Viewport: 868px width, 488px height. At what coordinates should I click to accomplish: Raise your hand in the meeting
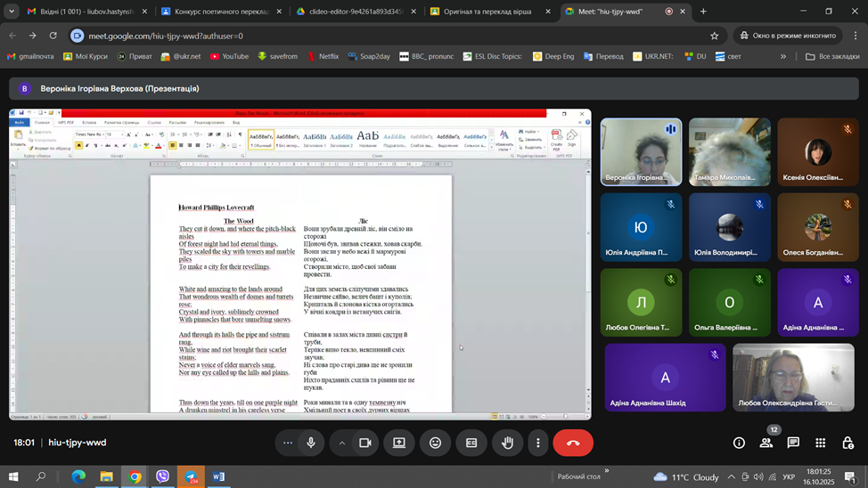tap(507, 443)
